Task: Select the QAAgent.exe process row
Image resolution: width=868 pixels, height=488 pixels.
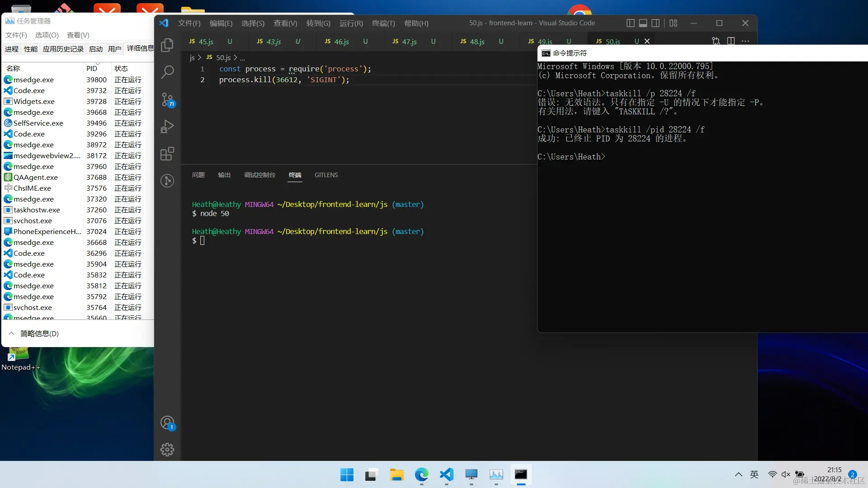Action: pyautogui.click(x=36, y=177)
